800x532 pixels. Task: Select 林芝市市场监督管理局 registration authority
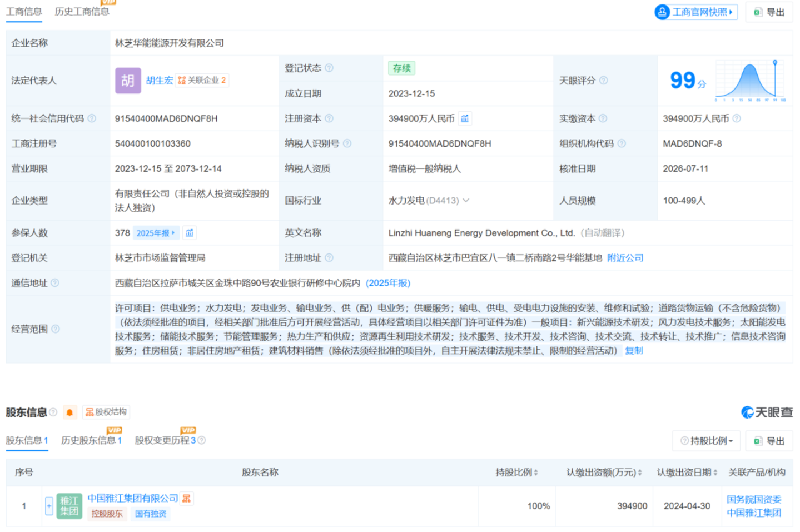[160, 258]
